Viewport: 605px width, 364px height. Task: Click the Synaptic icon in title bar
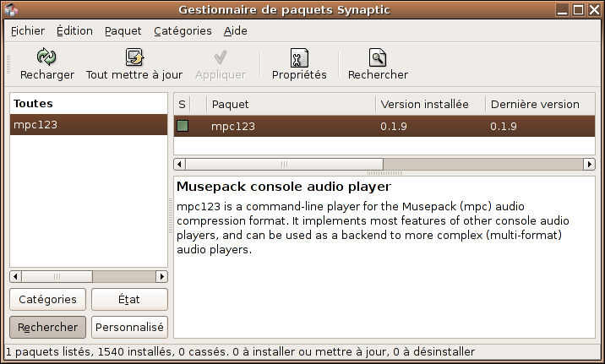tap(11, 9)
